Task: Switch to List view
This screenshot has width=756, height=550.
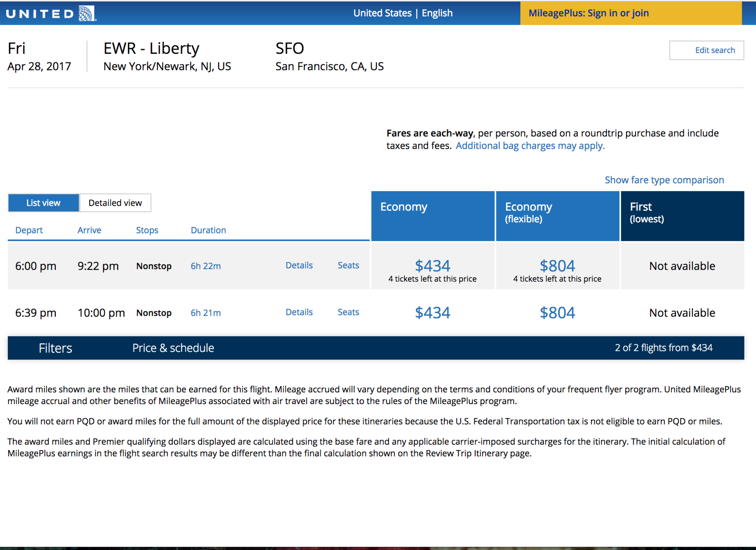Action: [43, 203]
